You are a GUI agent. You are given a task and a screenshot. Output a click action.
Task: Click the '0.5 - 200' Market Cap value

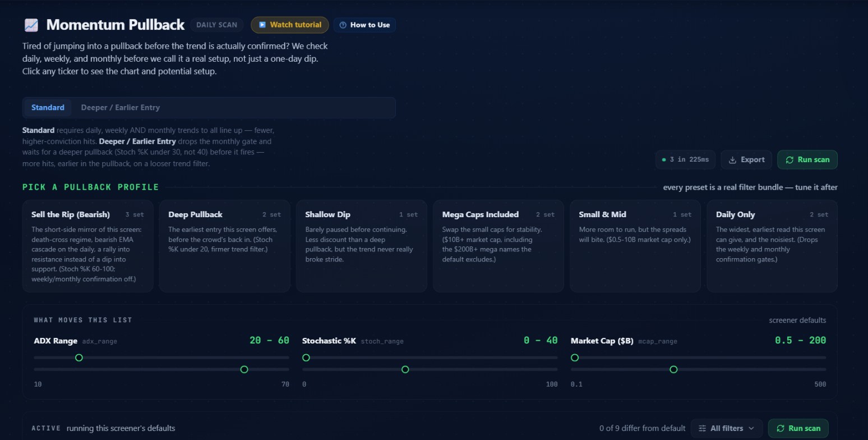click(x=800, y=341)
